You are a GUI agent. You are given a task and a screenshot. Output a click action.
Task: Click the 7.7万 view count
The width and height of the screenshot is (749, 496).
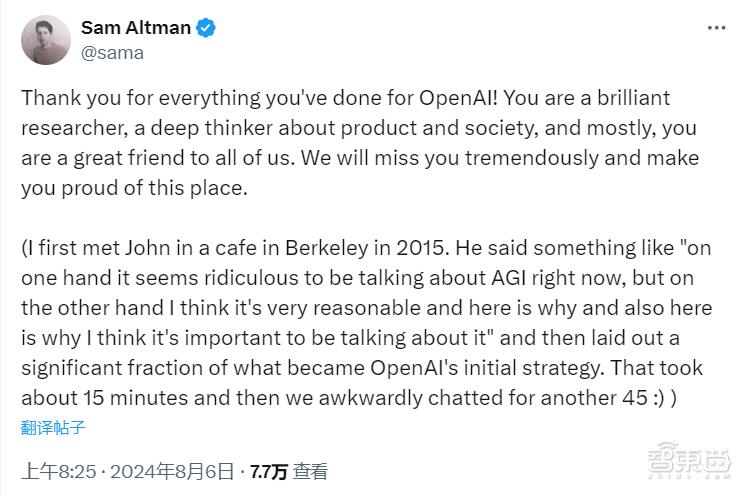click(268, 471)
